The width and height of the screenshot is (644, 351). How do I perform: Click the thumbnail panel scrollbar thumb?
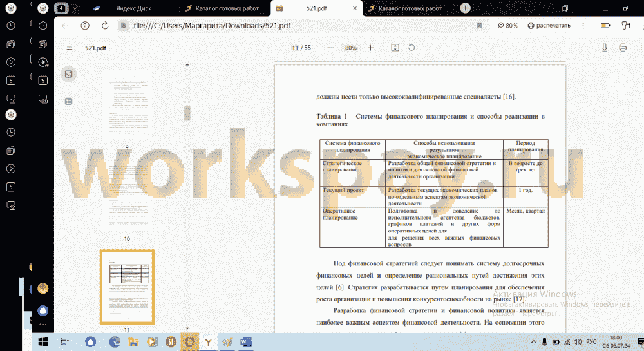click(x=187, y=113)
